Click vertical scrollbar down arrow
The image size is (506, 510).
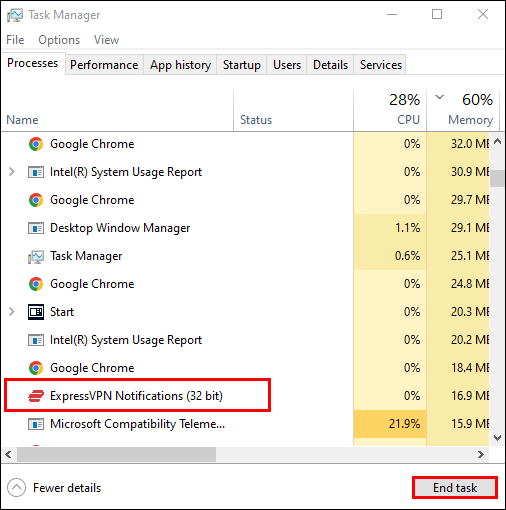[x=497, y=438]
